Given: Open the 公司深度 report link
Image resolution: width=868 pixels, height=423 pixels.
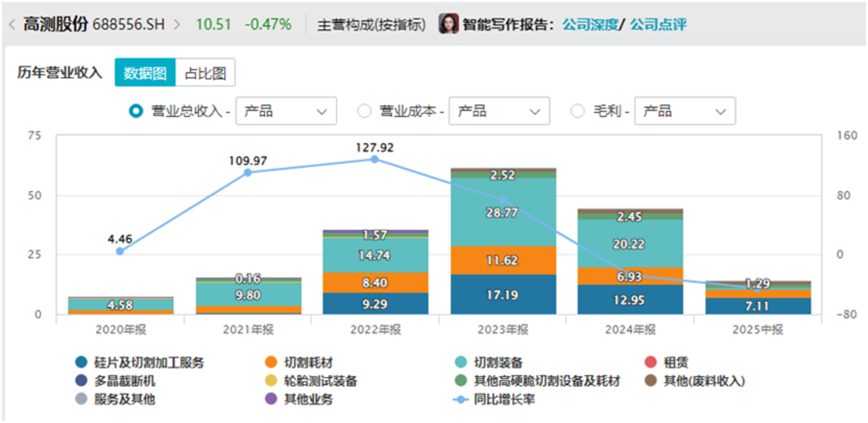Looking at the screenshot, I should pyautogui.click(x=590, y=25).
